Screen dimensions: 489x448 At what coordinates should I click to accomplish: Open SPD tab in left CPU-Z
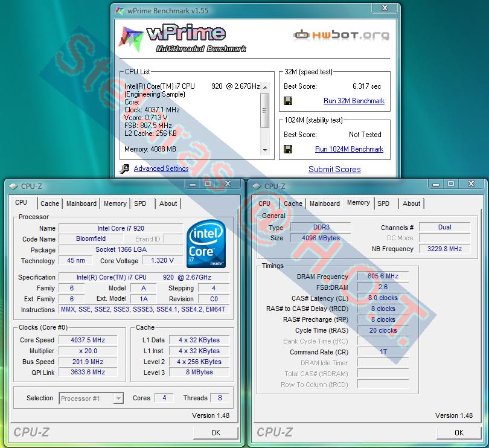coord(140,203)
